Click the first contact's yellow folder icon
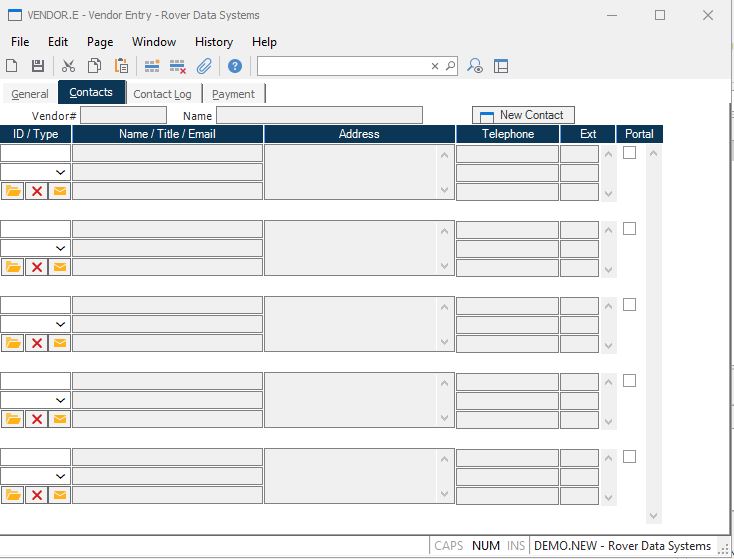Viewport: 734px width, 559px height. [x=13, y=191]
